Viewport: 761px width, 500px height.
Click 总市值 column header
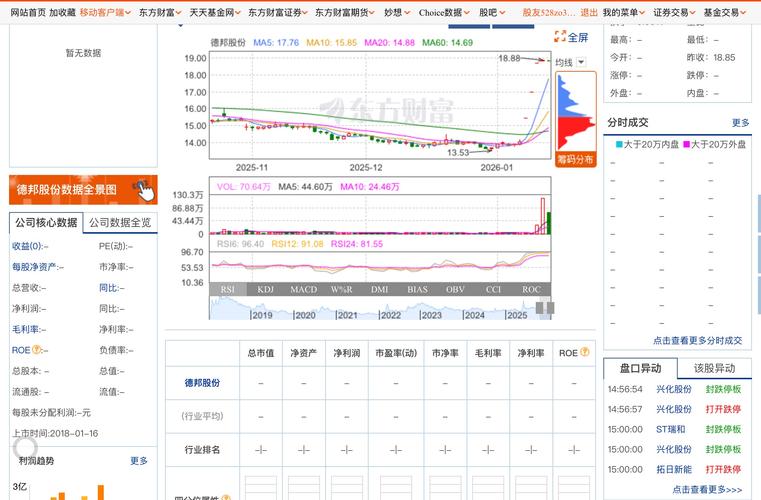261,353
